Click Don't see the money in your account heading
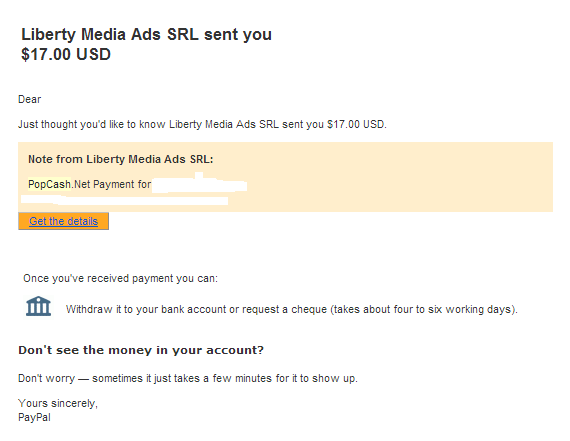 click(141, 350)
